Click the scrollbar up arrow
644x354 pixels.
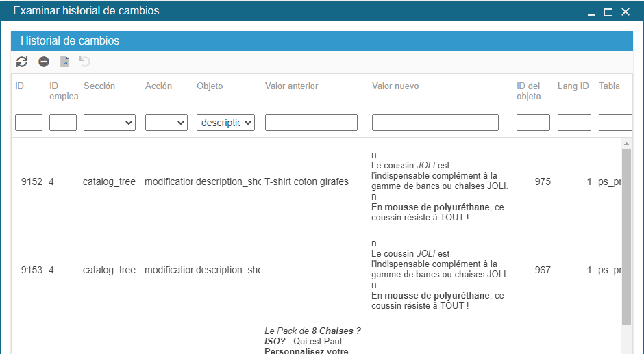(x=626, y=144)
